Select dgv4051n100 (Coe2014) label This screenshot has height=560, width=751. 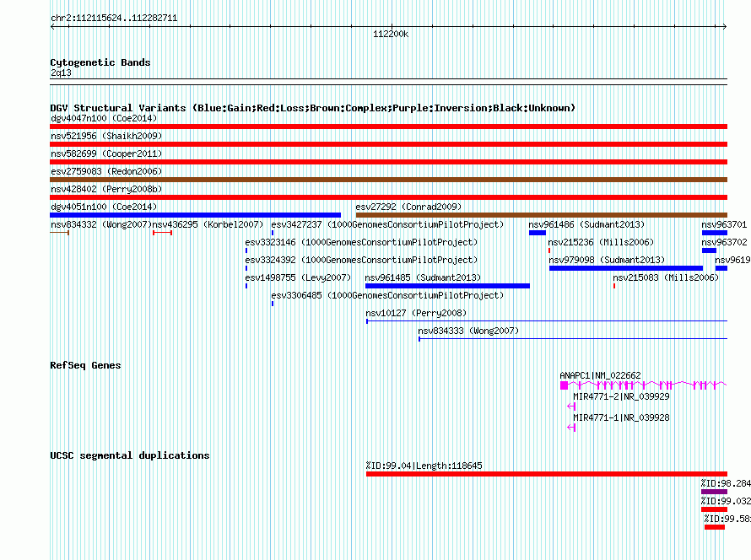[x=104, y=207]
